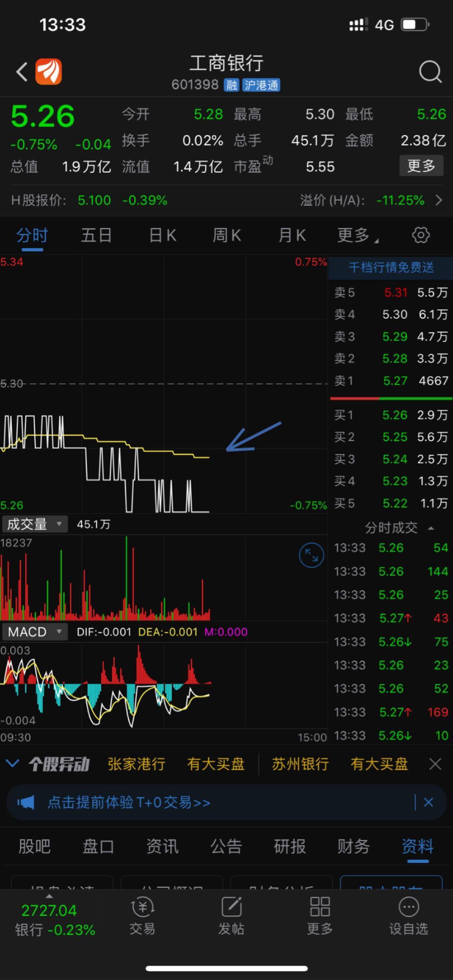Collapse the 个股异动 ticker chevron

pyautogui.click(x=13, y=764)
